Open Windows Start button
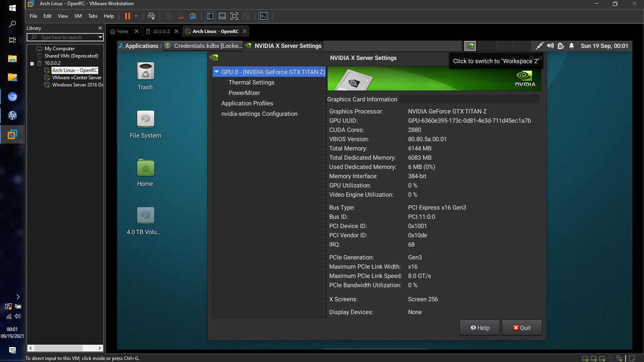 click(12, 8)
